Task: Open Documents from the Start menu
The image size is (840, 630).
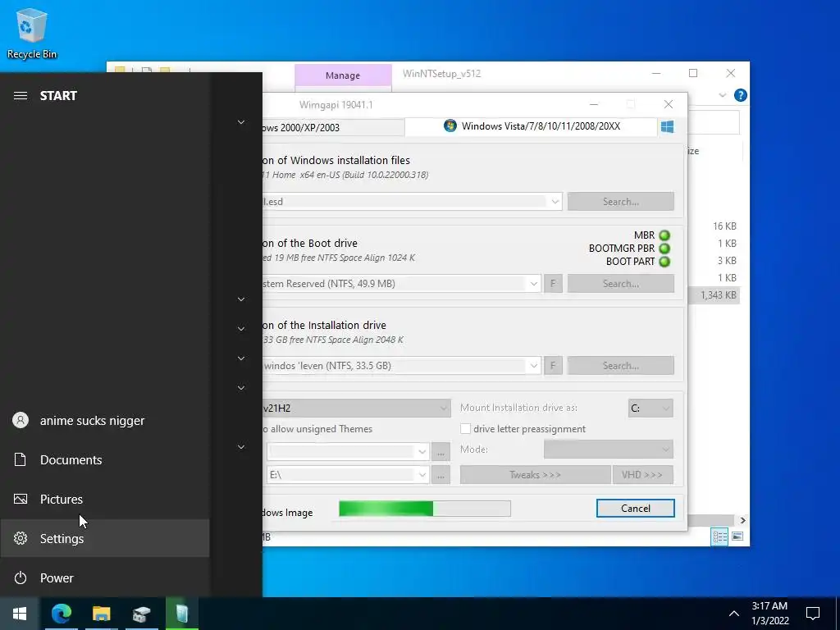Action: click(104, 459)
